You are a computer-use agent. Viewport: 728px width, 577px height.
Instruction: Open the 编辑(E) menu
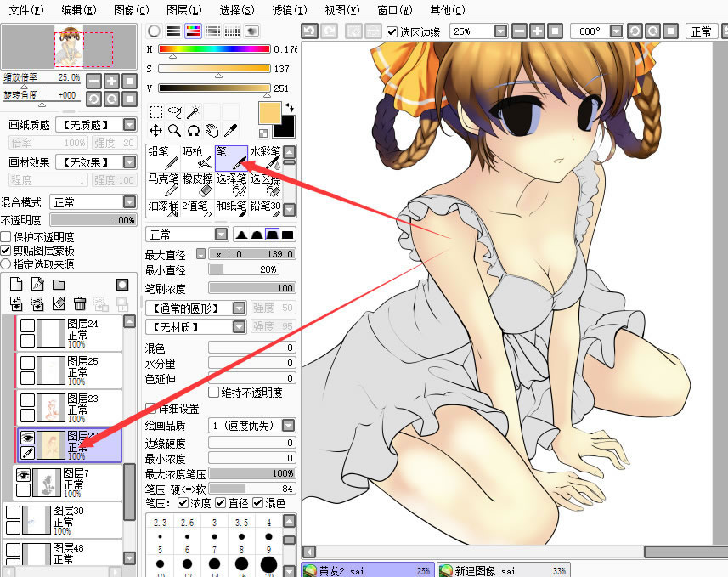[79, 9]
